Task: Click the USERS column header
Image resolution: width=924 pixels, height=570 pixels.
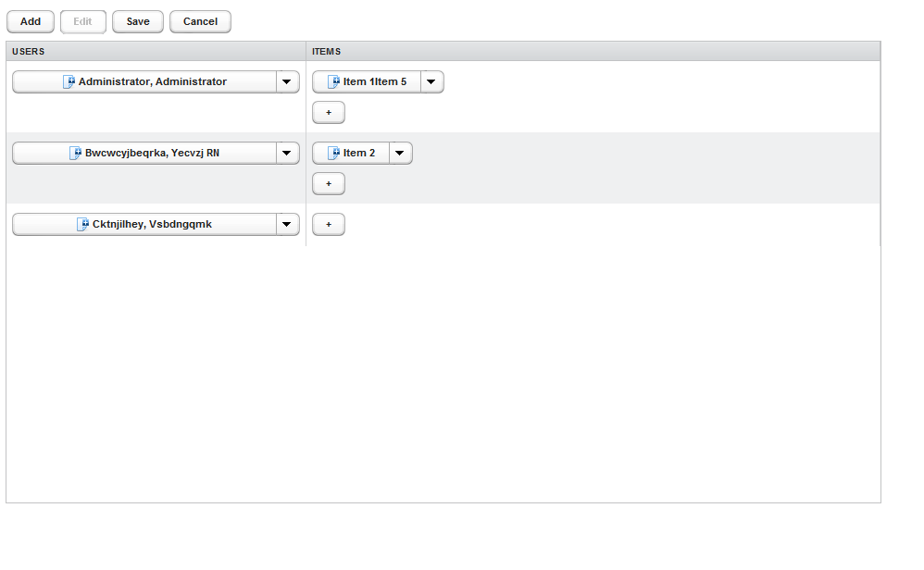Action: coord(26,51)
